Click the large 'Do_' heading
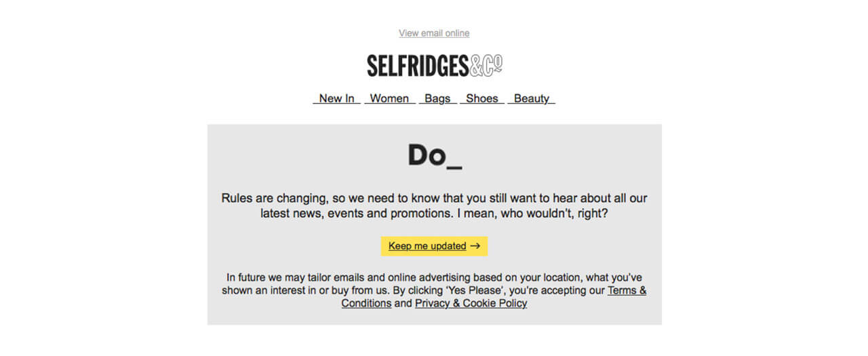This screenshot has height=356, width=868. click(435, 155)
